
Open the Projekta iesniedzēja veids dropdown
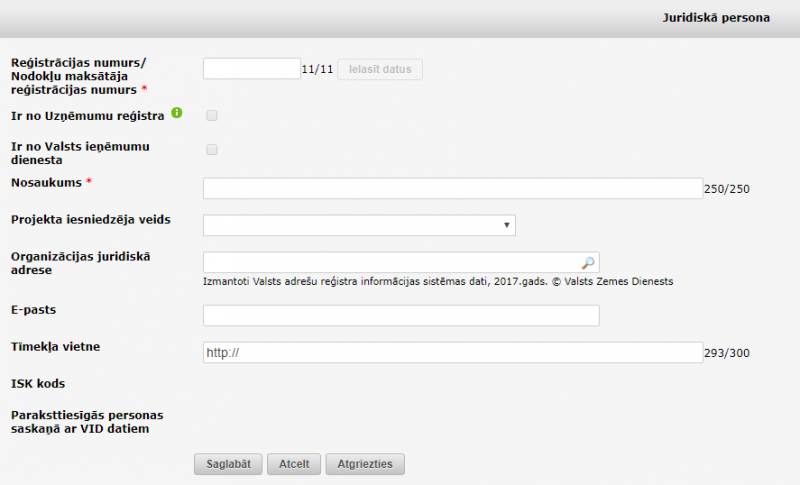coord(359,225)
